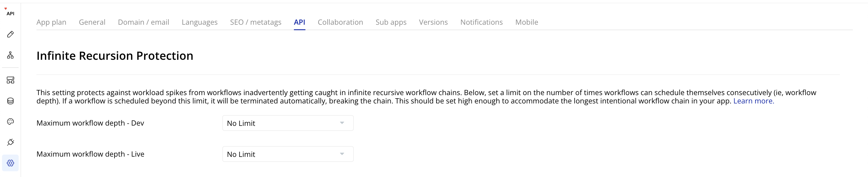The image size is (868, 177).
Task: Open the Design tab pencil icon
Action: [x=10, y=34]
